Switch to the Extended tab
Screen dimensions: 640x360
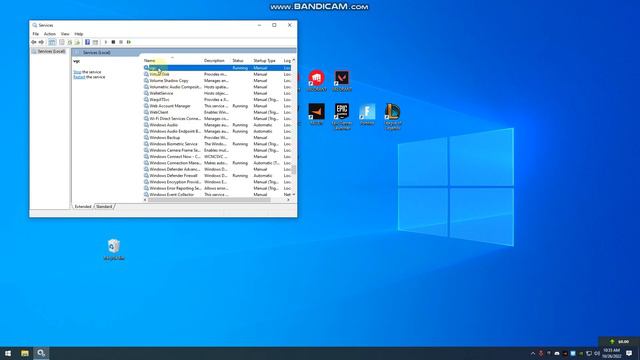coord(83,207)
